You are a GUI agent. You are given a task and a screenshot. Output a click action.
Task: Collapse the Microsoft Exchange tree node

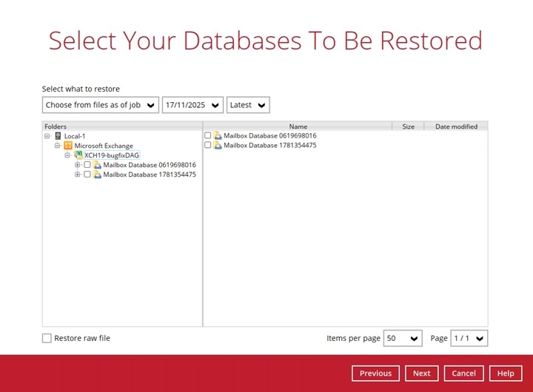pyautogui.click(x=57, y=146)
